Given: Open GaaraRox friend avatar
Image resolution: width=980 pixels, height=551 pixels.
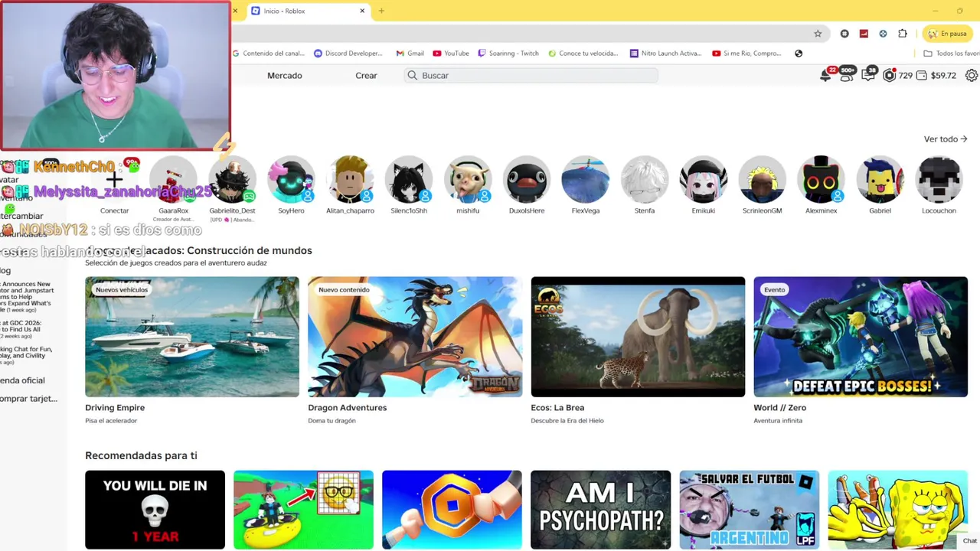Looking at the screenshot, I should pyautogui.click(x=173, y=181).
